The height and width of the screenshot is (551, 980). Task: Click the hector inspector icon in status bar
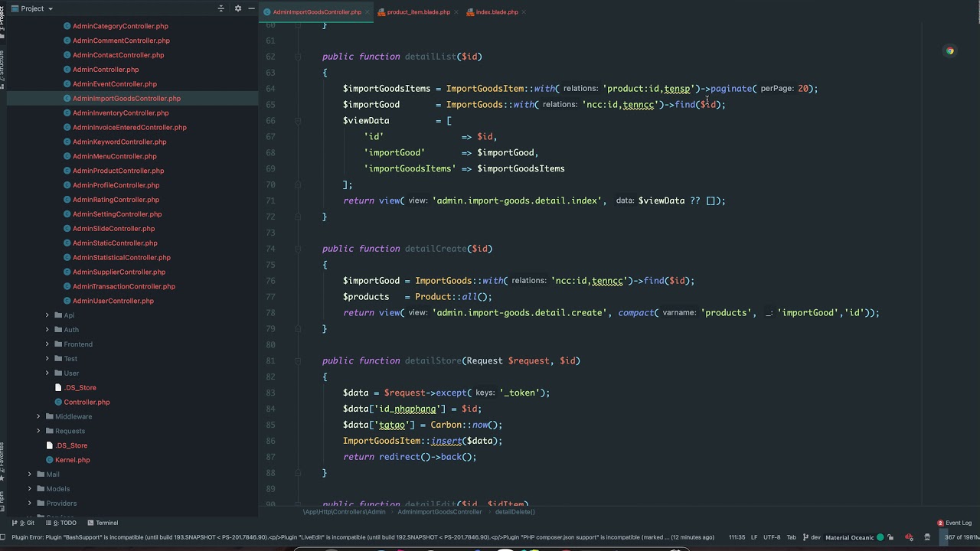(927, 537)
